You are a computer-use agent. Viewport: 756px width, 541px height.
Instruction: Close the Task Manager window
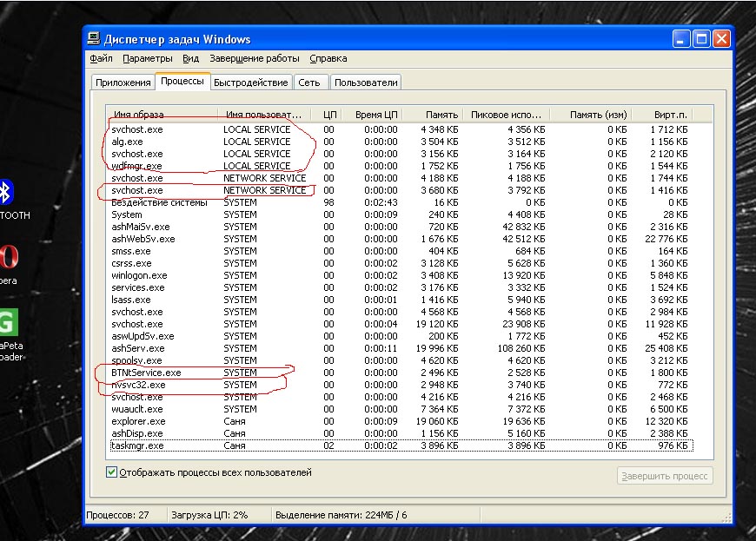pyautogui.click(x=721, y=38)
